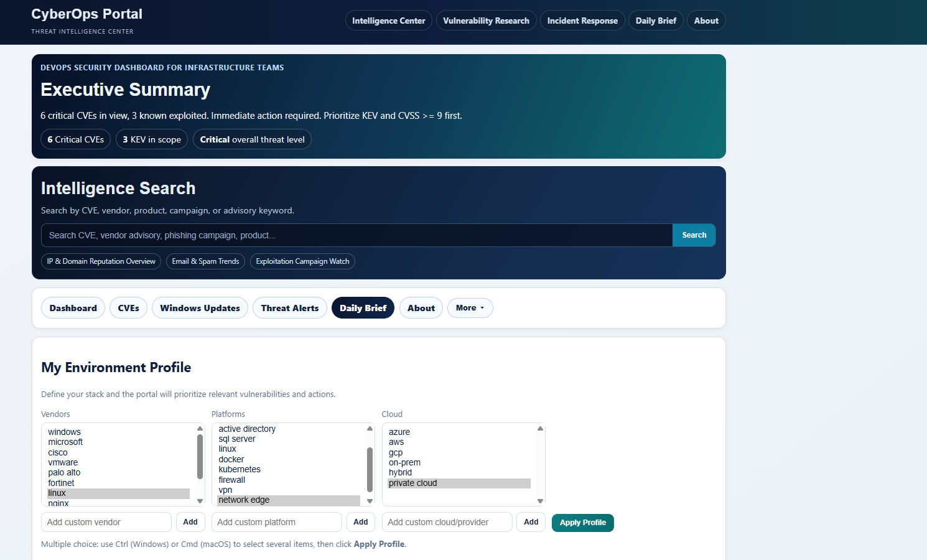Viewport: 927px width, 560px height.
Task: Open the Intelligence Center page
Action: tap(388, 20)
